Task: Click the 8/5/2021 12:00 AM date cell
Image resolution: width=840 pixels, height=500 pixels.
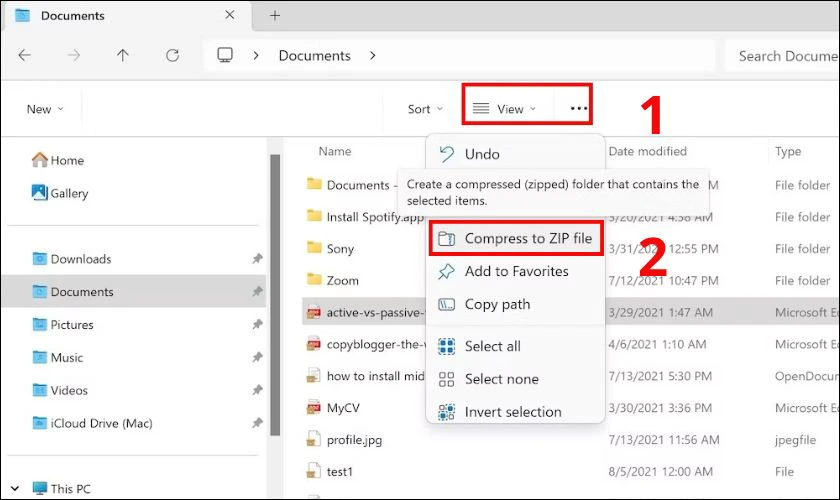Action: 661,472
